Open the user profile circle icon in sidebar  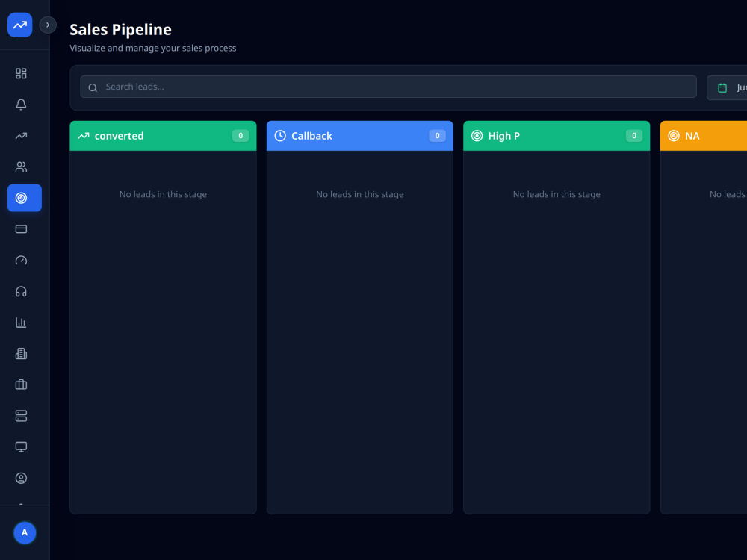pos(21,478)
